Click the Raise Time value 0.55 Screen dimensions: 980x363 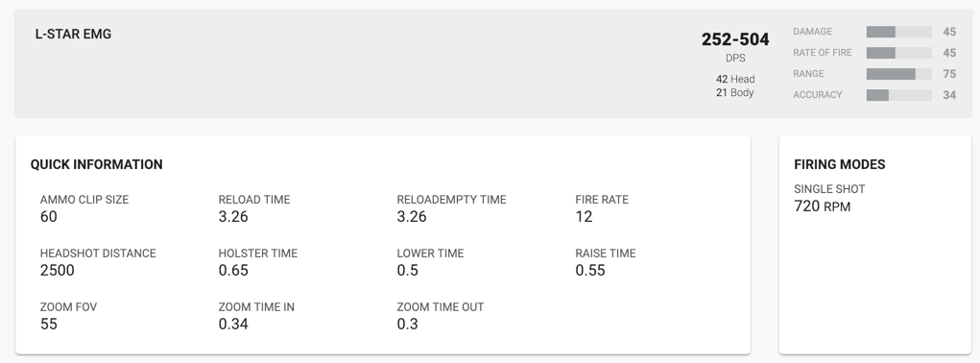pyautogui.click(x=590, y=271)
